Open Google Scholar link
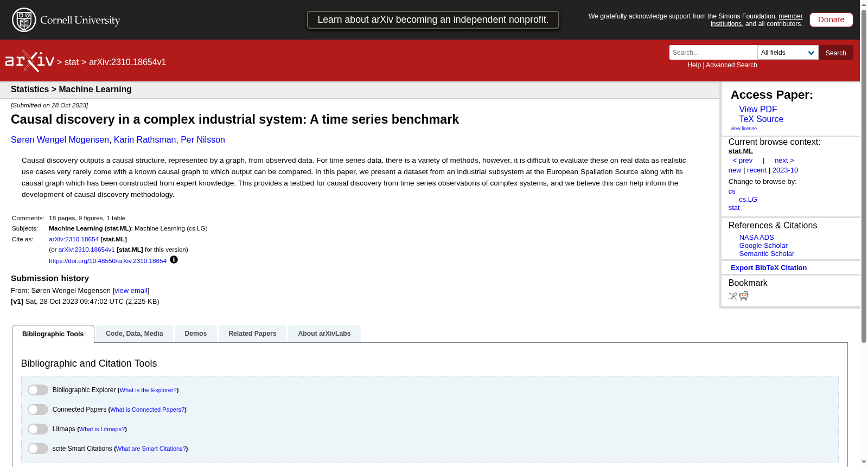The image size is (868, 467). [x=763, y=246]
